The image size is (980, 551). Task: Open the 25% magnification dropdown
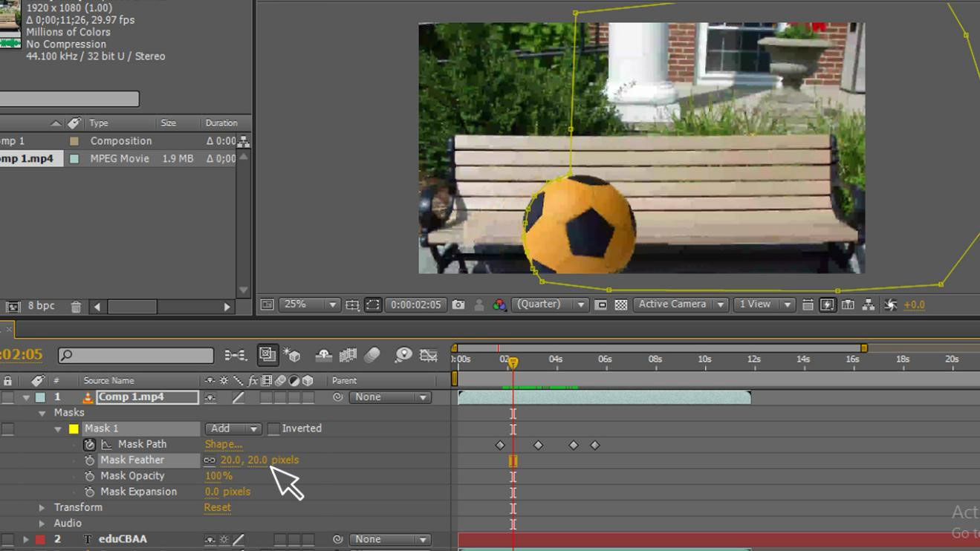(x=309, y=304)
